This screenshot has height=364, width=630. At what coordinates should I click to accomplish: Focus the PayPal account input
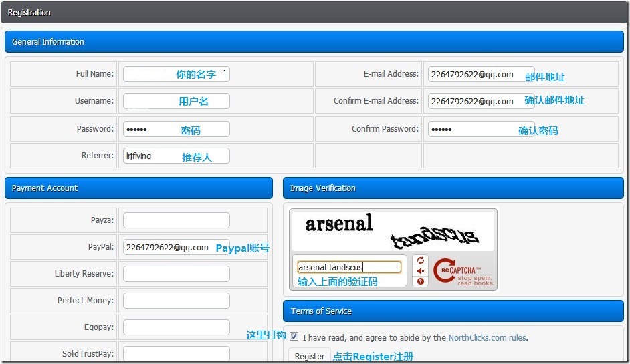(176, 247)
